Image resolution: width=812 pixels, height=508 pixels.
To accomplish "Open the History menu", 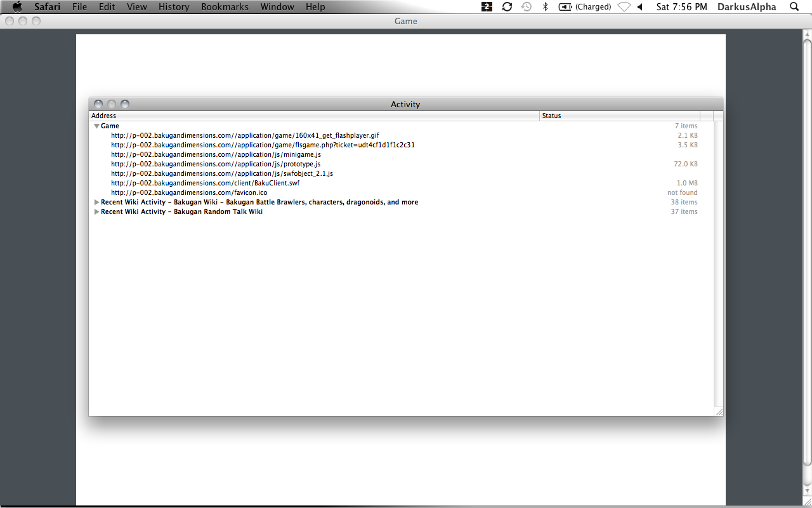I will click(174, 7).
